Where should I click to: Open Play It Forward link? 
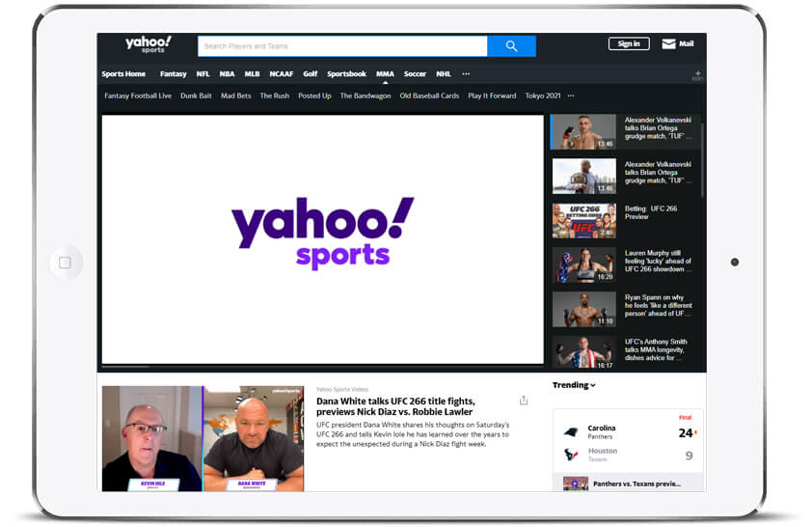492,96
